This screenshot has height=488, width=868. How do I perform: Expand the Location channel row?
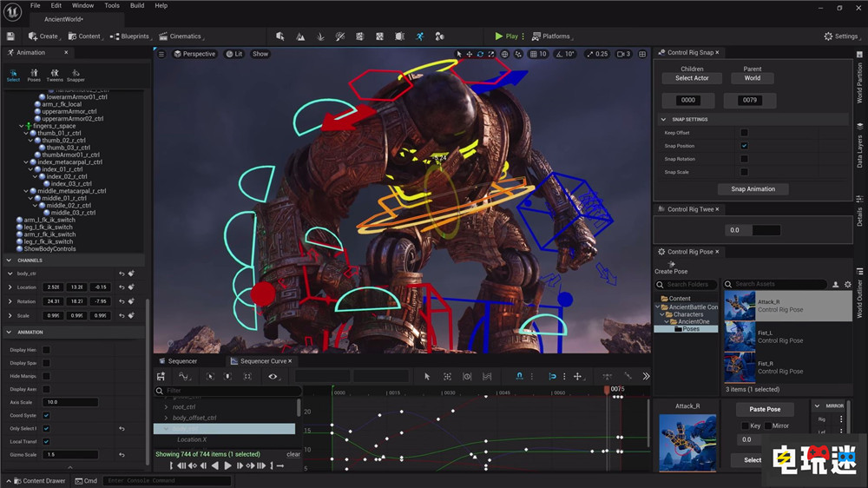pos(10,287)
